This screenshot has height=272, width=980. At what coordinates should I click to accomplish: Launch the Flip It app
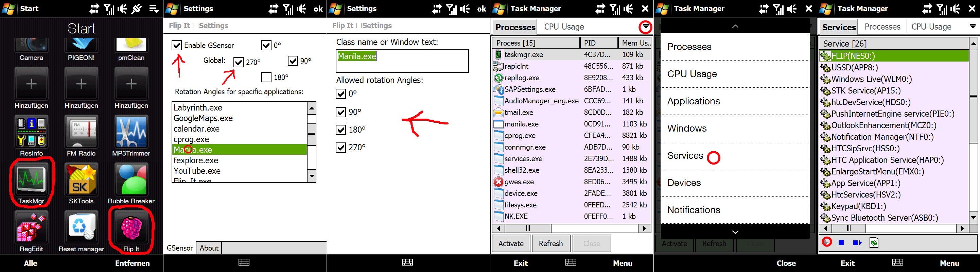click(131, 227)
